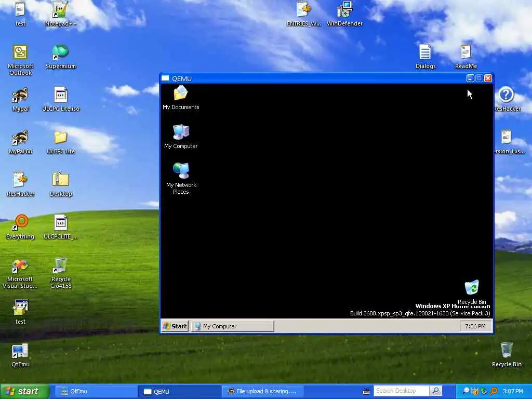Viewport: 532px width, 399px height.
Task: Click the 7:06 PM guest clock
Action: tap(475, 326)
